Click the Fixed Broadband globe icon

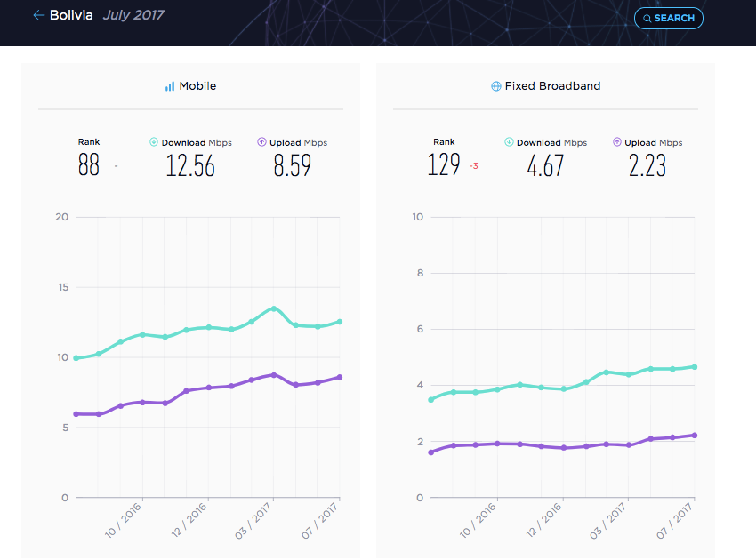click(495, 86)
